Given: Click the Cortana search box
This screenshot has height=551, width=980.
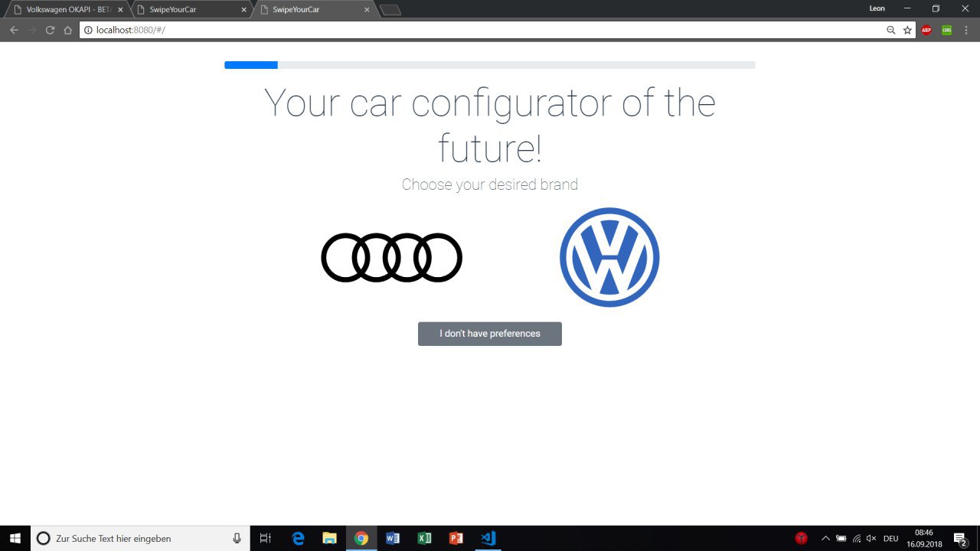Looking at the screenshot, I should (x=140, y=538).
